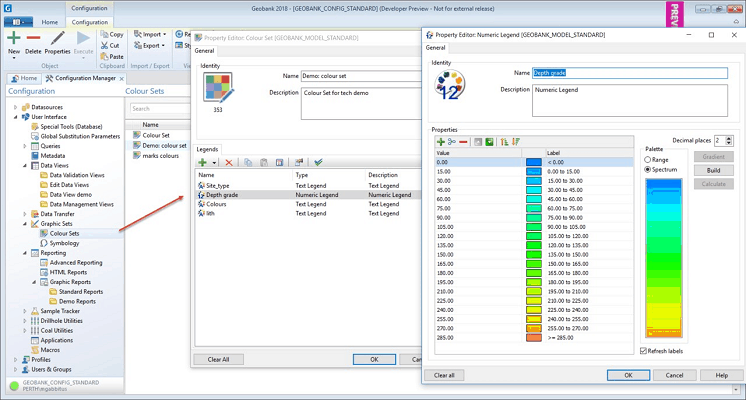The width and height of the screenshot is (746, 400).
Task: Click the New object icon in ribbon
Action: [14, 38]
